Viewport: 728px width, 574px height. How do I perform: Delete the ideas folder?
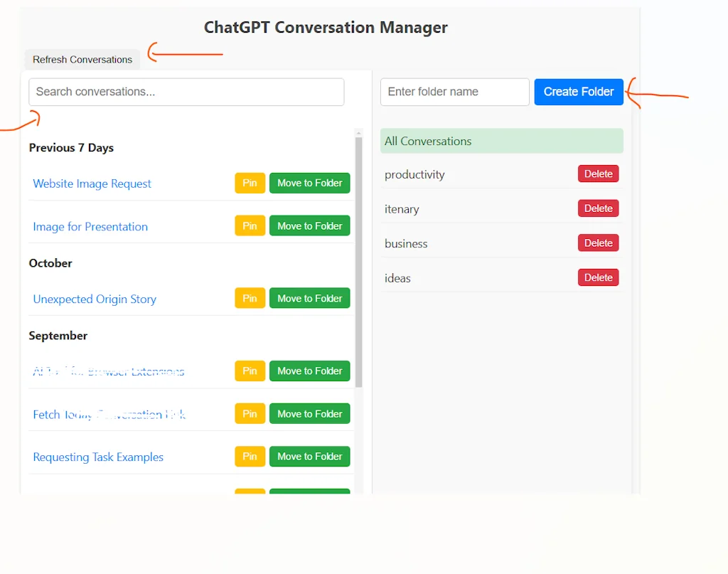[597, 277]
